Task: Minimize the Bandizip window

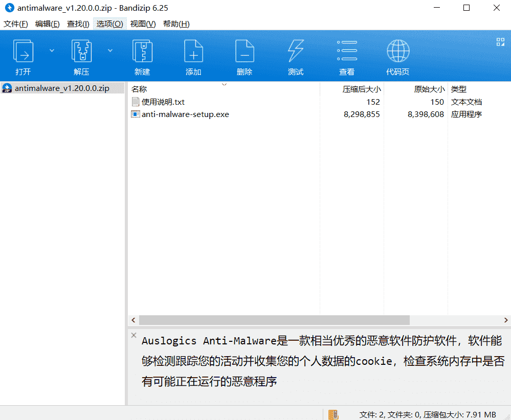Action: (x=437, y=8)
